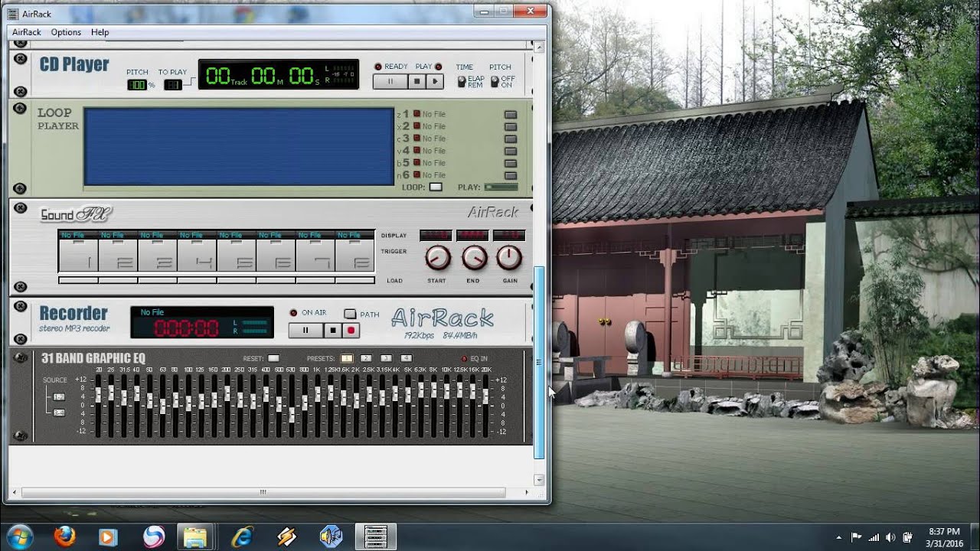Viewport: 980px width, 551px height.
Task: Trigger Sound FX pad 6
Action: pyautogui.click(x=276, y=255)
